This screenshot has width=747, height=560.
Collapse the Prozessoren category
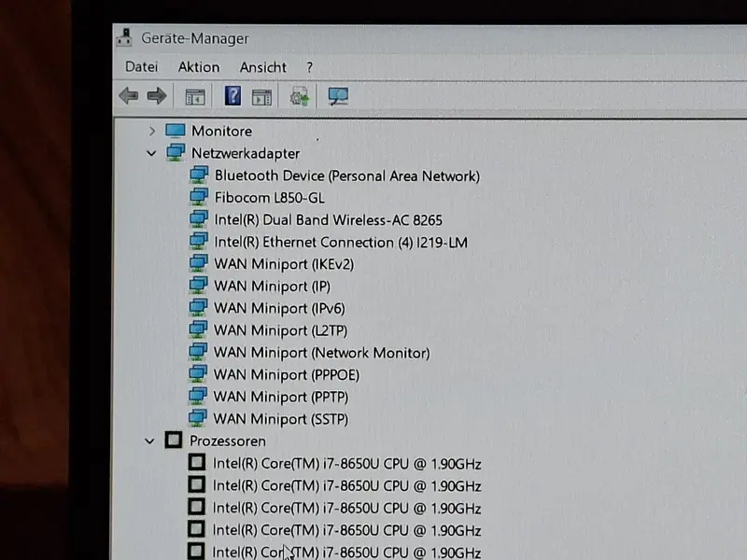click(x=149, y=441)
